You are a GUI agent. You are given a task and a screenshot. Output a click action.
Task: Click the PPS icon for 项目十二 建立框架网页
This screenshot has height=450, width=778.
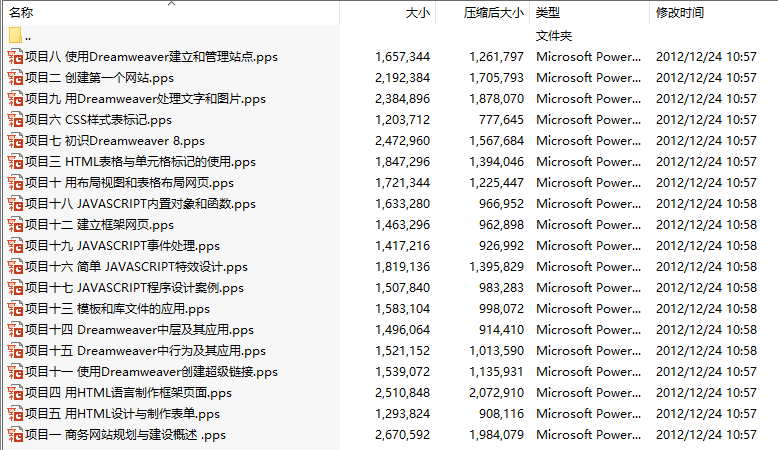[15, 225]
